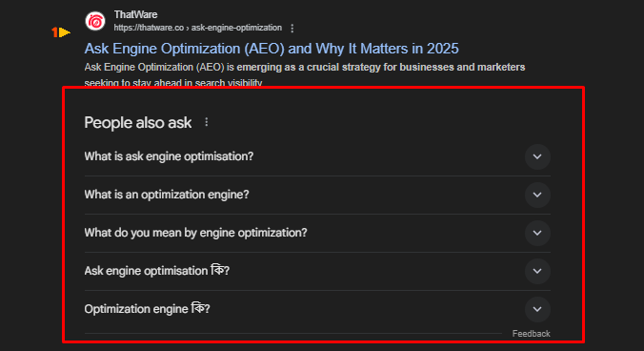The image size is (644, 351).
Task: Open the three-dot menu beside People also ask
Action: coord(207,122)
